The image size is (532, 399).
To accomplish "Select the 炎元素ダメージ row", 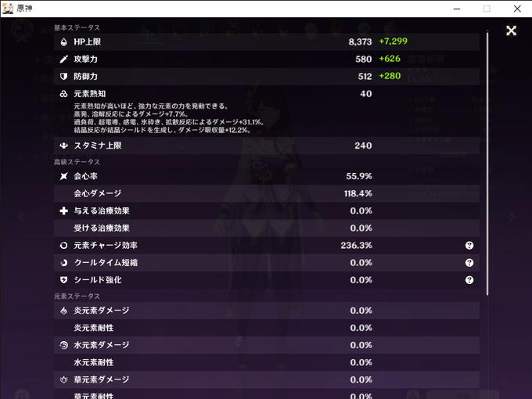I will point(266,311).
